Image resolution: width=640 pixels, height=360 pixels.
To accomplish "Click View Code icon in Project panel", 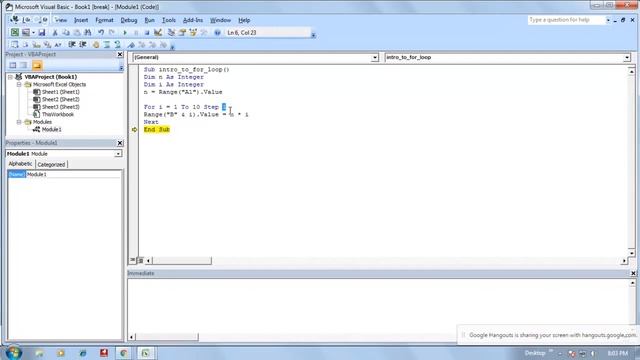I will (x=13, y=65).
